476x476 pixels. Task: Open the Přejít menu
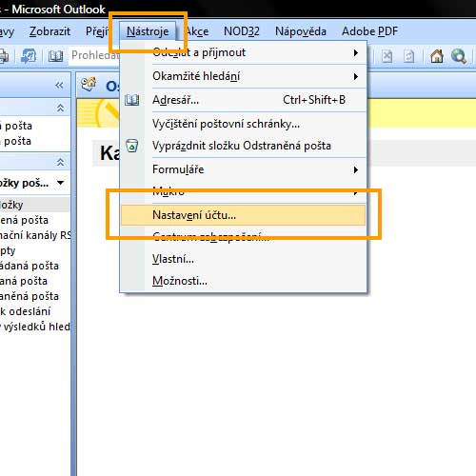click(97, 31)
